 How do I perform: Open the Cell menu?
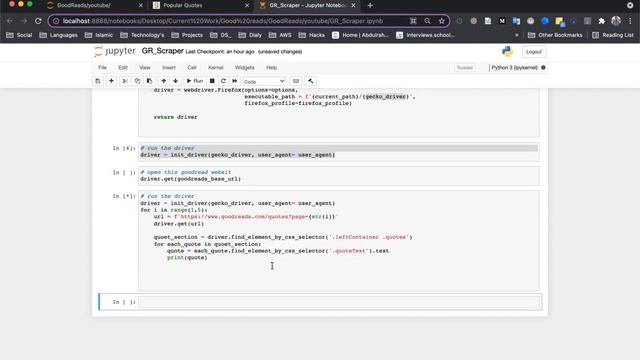(x=192, y=67)
